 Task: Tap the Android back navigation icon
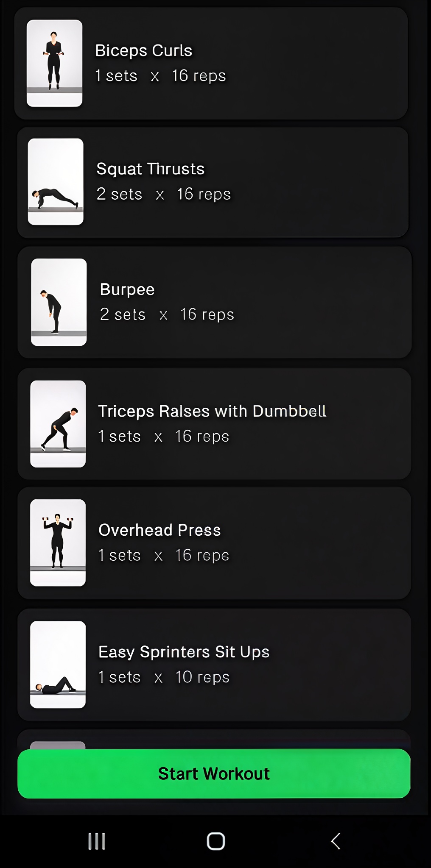click(336, 841)
